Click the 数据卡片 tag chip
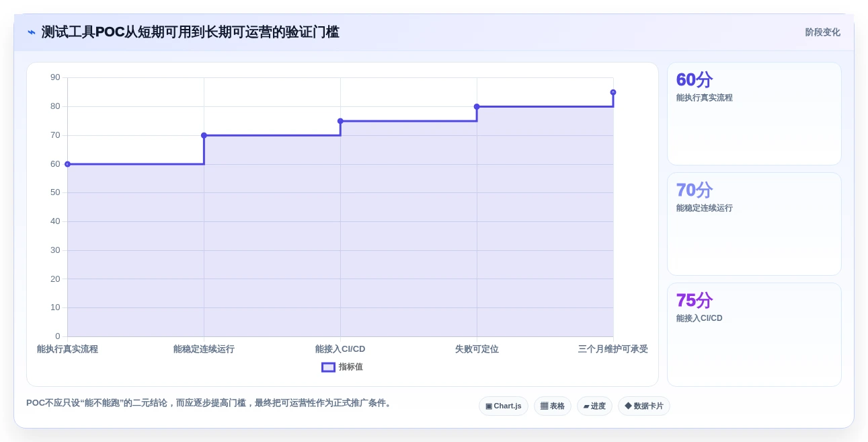 (644, 406)
